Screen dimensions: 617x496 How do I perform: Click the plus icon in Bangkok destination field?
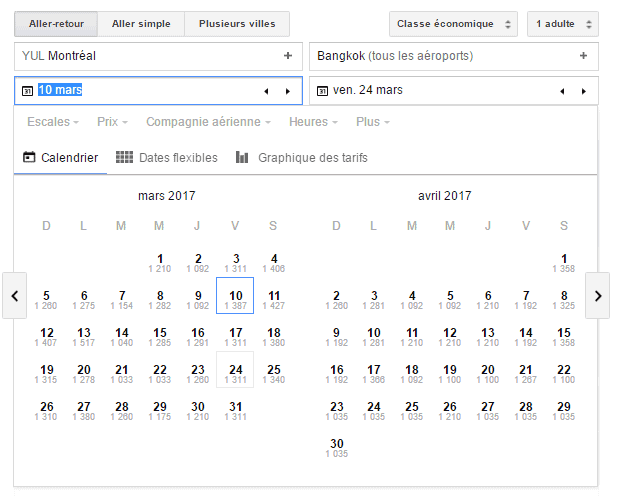point(583,56)
